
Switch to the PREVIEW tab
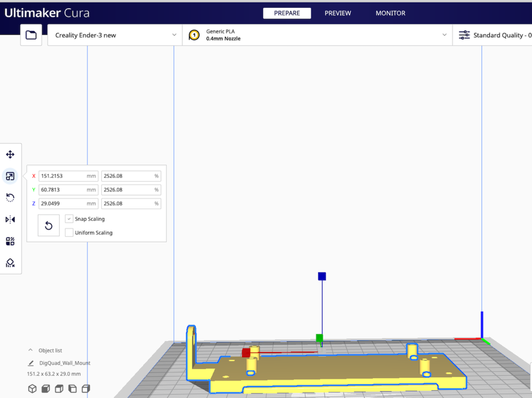338,13
